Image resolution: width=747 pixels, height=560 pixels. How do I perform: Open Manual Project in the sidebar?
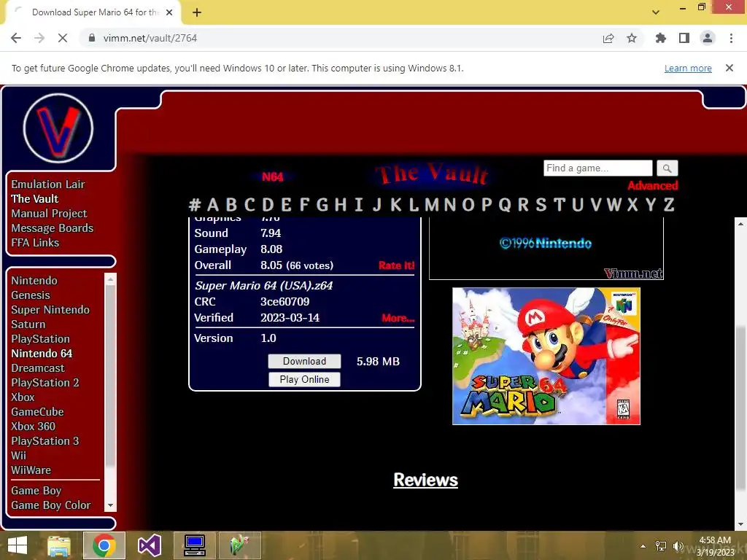(x=49, y=214)
